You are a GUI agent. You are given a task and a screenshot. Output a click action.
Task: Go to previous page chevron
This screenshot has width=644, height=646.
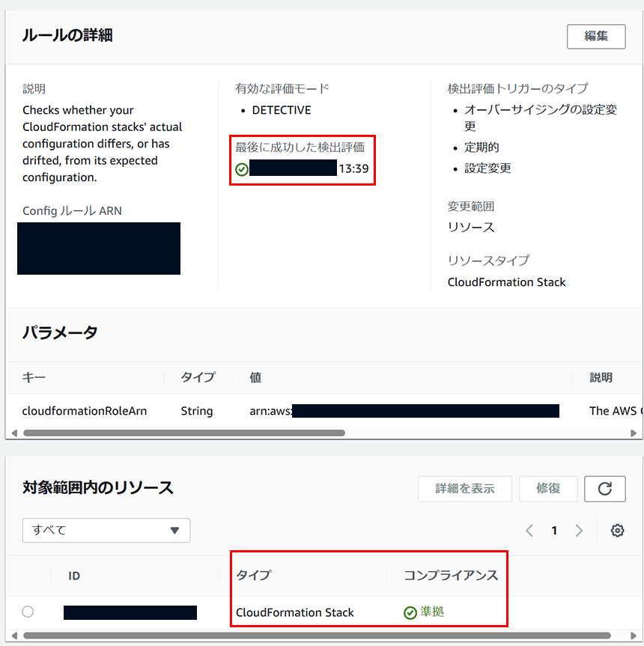pyautogui.click(x=529, y=530)
